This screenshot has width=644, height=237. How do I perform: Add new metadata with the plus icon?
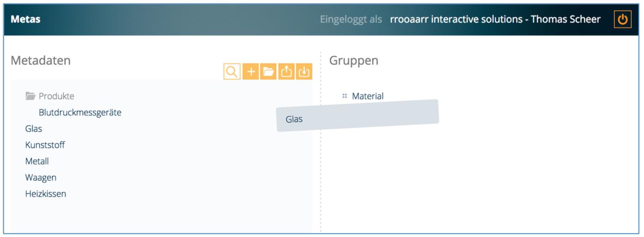(251, 71)
